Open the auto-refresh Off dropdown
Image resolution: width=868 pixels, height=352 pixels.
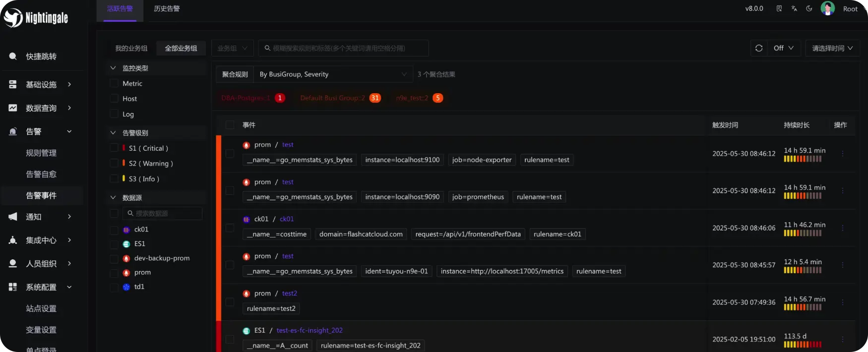pos(784,48)
